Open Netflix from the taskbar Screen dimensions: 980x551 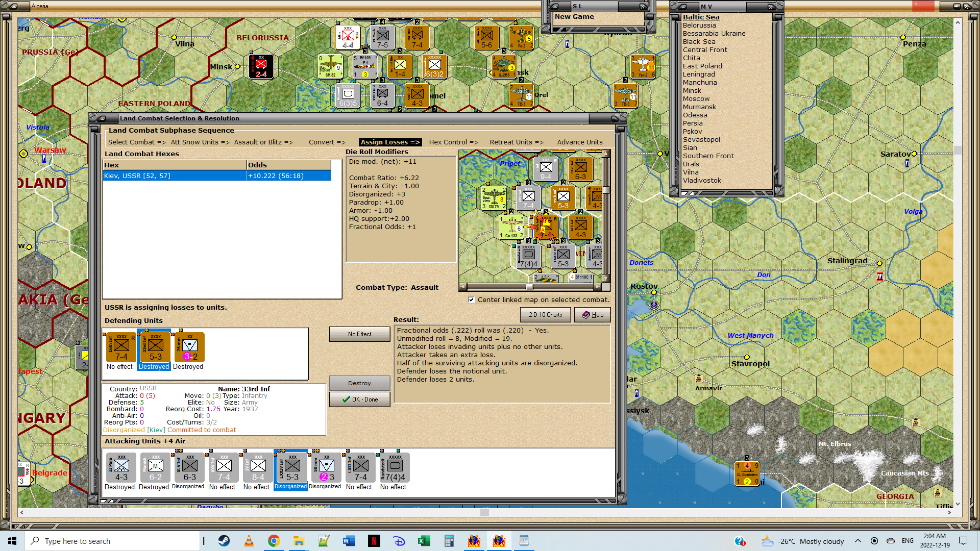(x=374, y=541)
